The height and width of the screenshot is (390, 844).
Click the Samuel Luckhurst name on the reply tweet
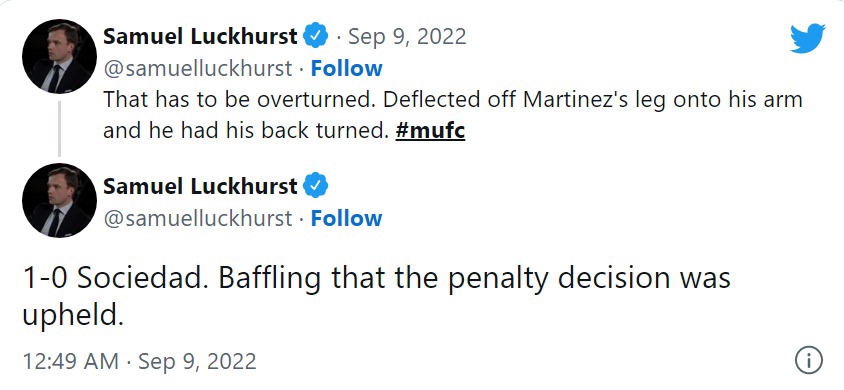[200, 186]
